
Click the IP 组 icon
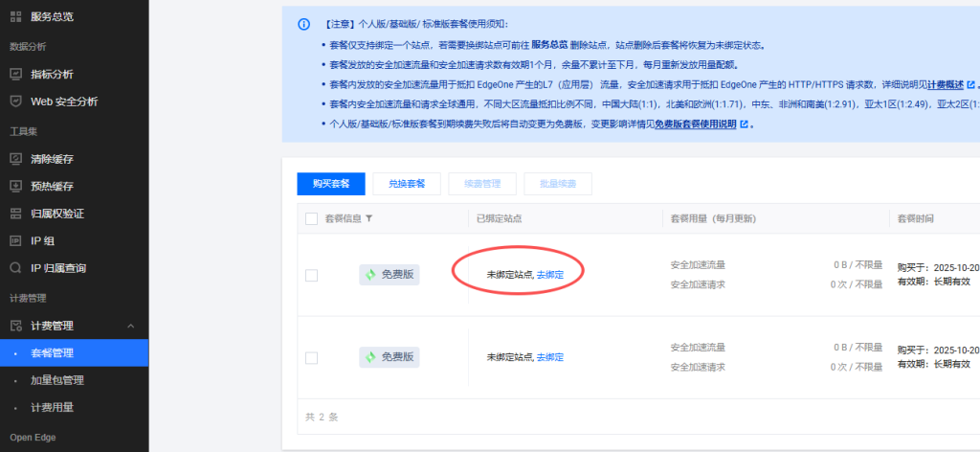(x=16, y=240)
